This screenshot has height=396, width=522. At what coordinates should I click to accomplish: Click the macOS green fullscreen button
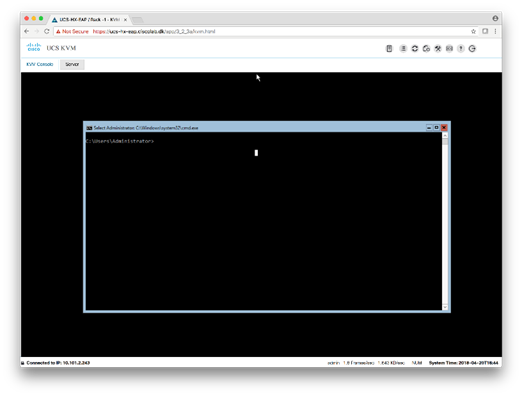tap(41, 19)
